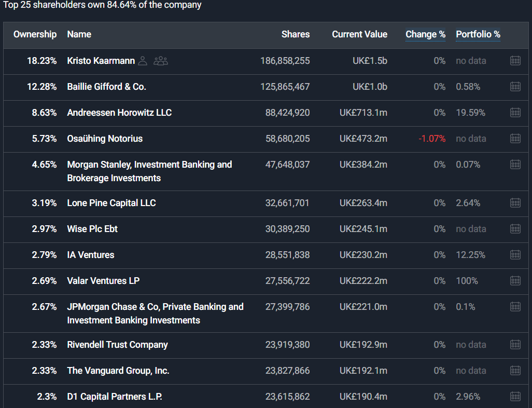Select shareholder Osaühing Notorius
The height and width of the screenshot is (408, 532).
[105, 139]
